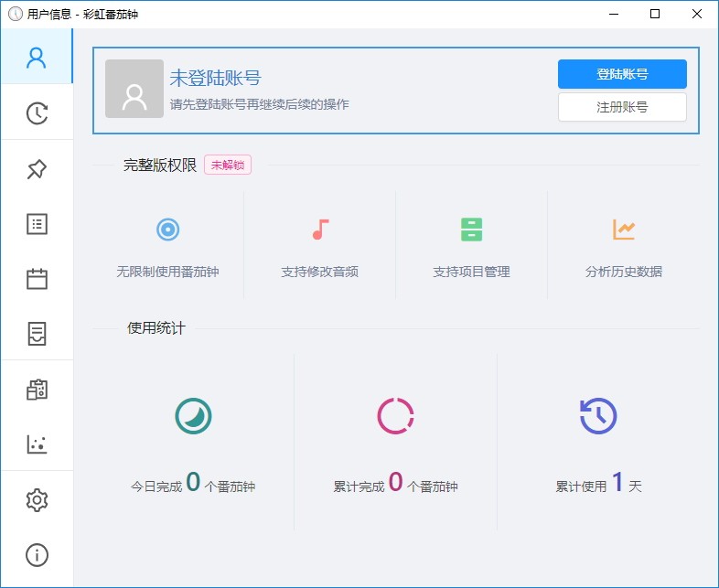719x588 pixels.
Task: Select the 无限制使用番茄钟 target icon
Action: [167, 230]
